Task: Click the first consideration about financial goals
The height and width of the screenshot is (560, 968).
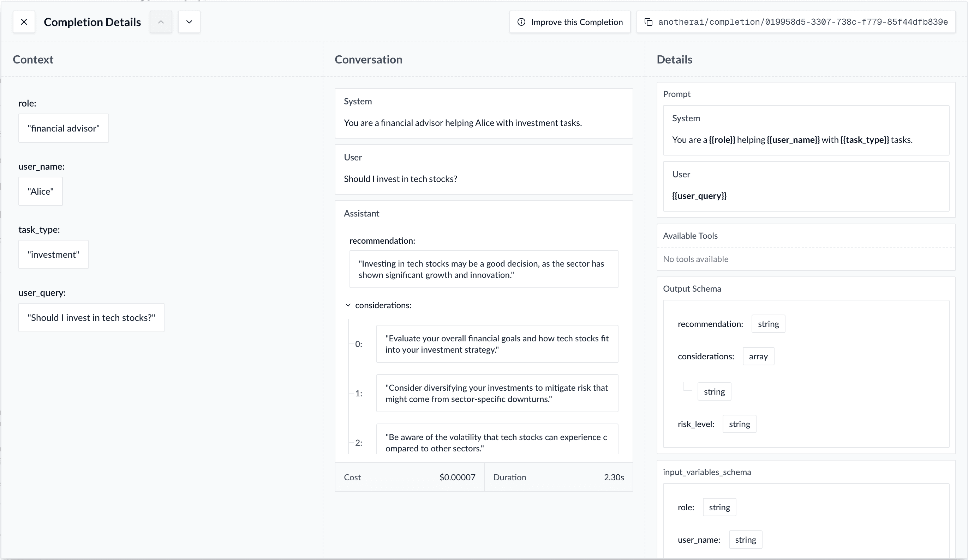Action: 497,344
